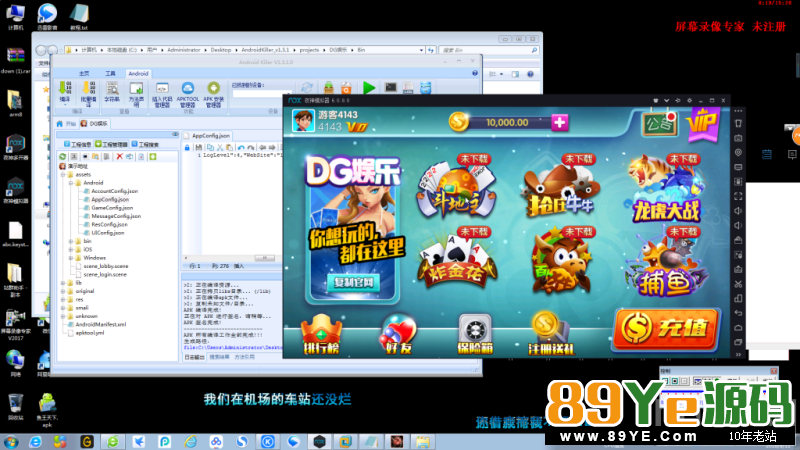This screenshot has height=450, width=800.
Task: Open the bull mascot game icon
Action: point(561,261)
